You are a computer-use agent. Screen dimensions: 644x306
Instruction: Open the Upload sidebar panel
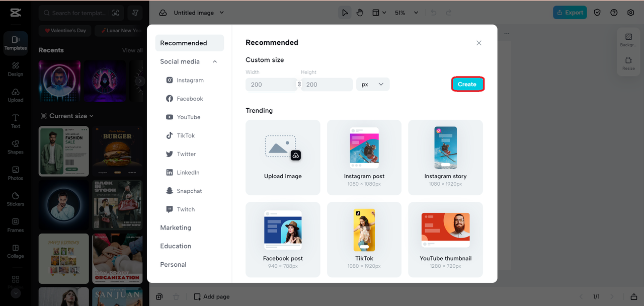click(x=16, y=95)
